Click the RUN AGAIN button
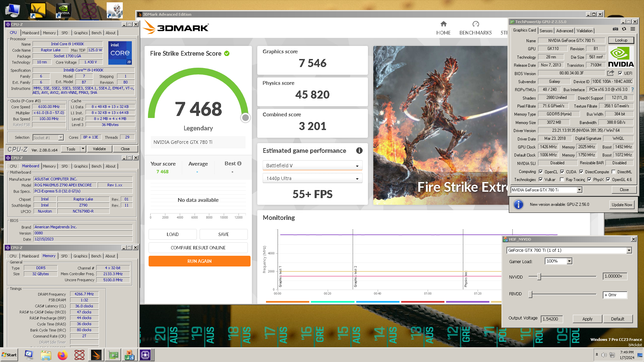This screenshot has width=644, height=362. [x=199, y=261]
